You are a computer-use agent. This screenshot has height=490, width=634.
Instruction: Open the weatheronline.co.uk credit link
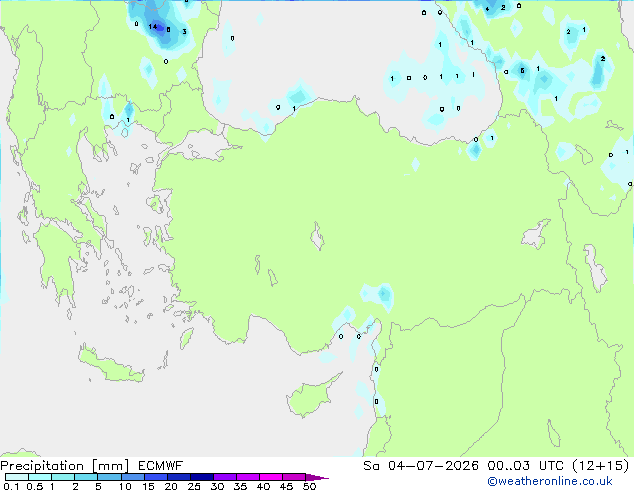tap(550, 481)
